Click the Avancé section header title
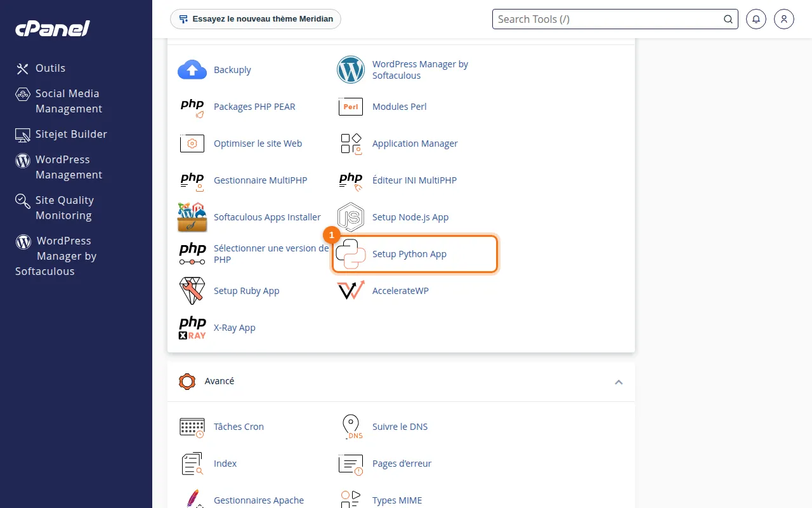 tap(219, 381)
